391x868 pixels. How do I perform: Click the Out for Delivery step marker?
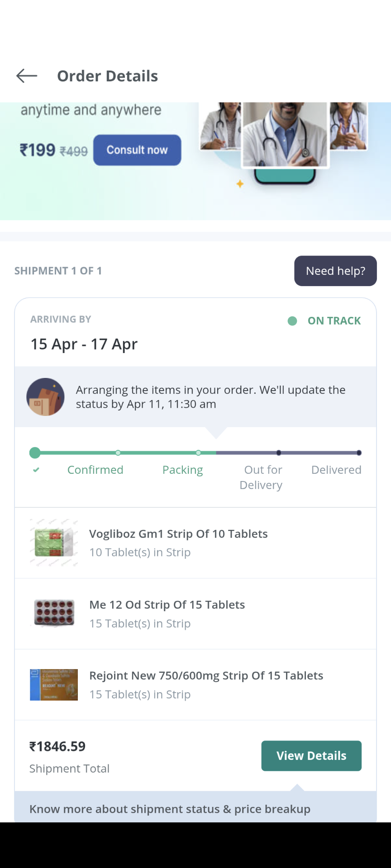(279, 453)
